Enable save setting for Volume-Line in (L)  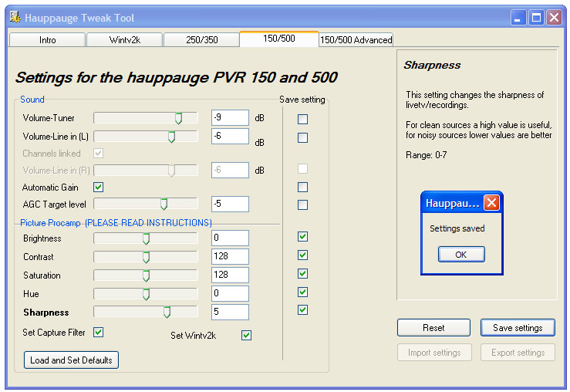coord(302,137)
